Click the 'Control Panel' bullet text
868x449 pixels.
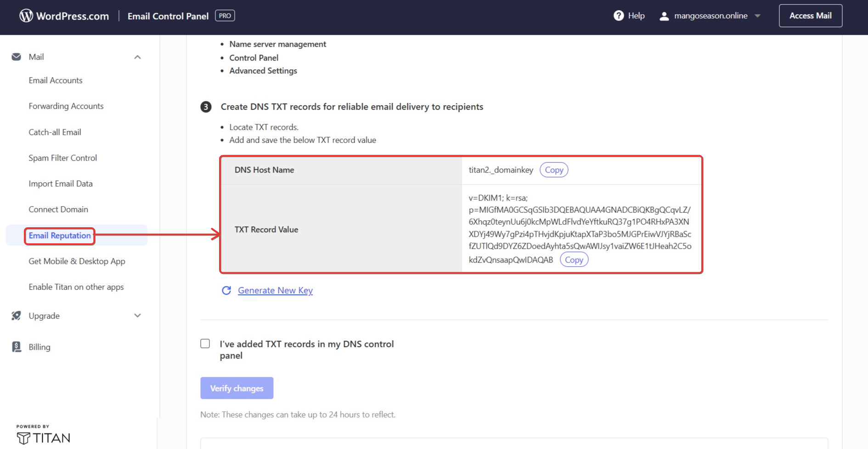pyautogui.click(x=254, y=58)
